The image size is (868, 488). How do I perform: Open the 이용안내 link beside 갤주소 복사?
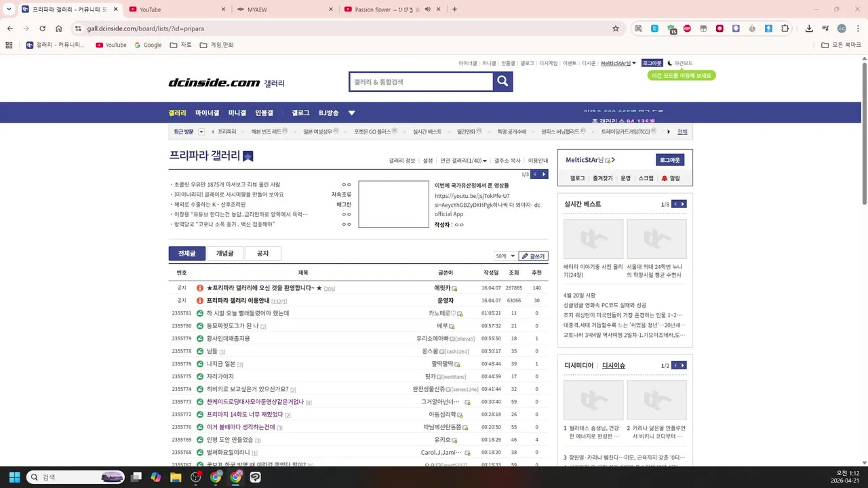tap(538, 161)
